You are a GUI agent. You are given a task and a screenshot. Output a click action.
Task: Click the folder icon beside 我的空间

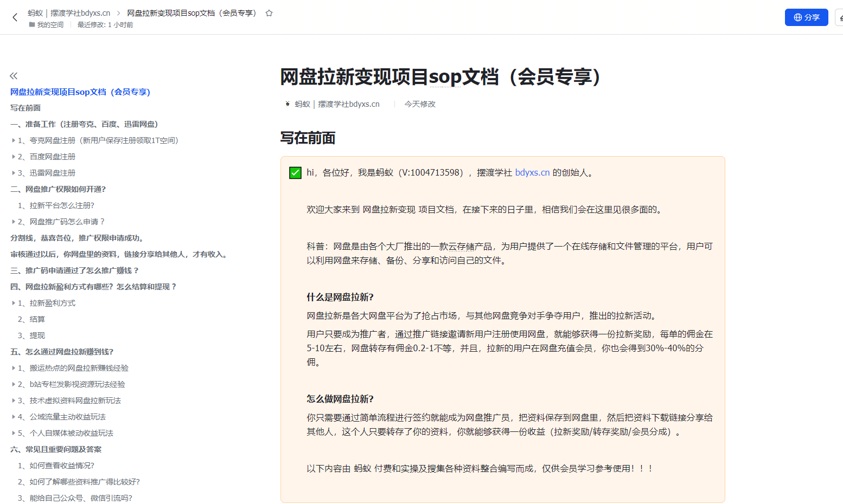(32, 25)
